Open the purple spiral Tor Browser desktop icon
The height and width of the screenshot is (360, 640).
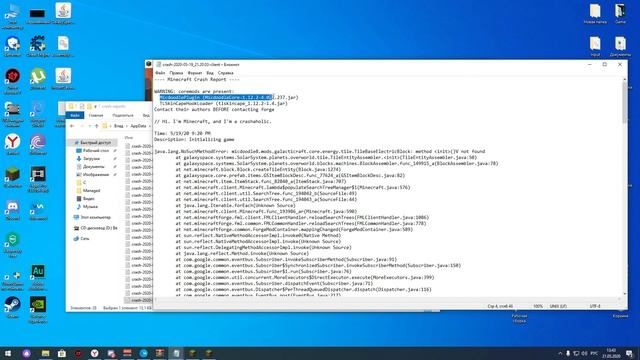[x=38, y=144]
